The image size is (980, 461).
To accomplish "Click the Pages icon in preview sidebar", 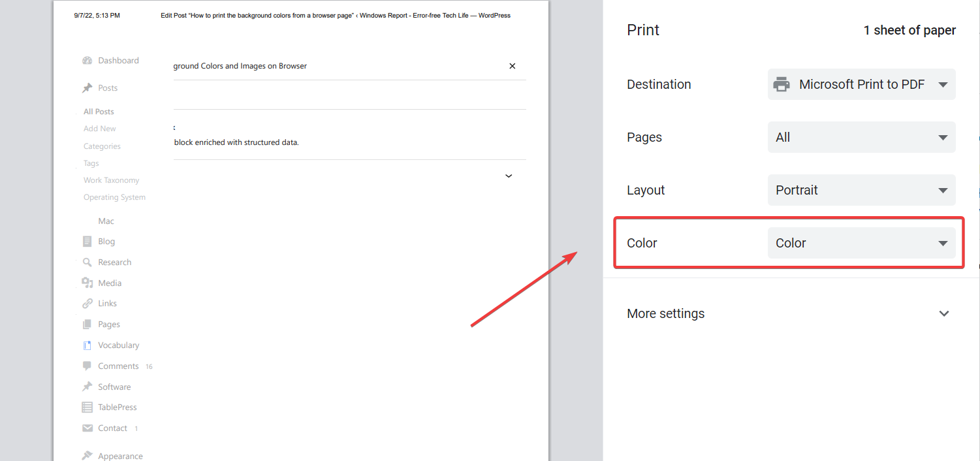I will 87,325.
